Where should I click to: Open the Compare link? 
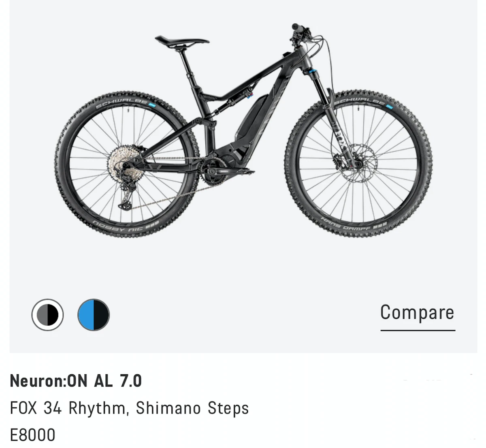tap(418, 313)
